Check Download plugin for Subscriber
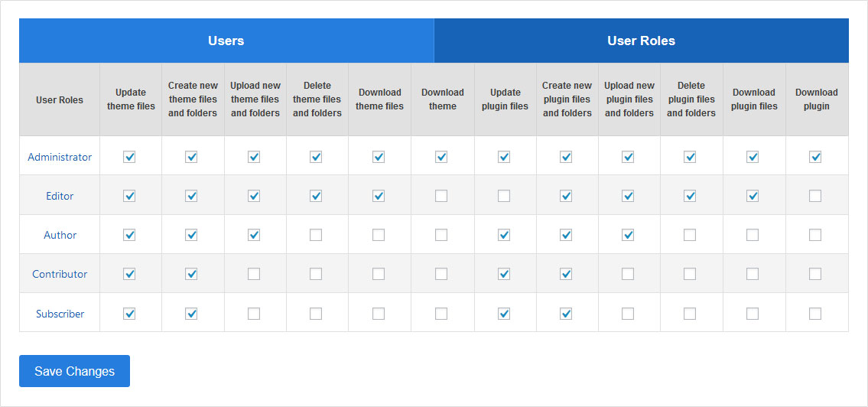 [x=815, y=314]
